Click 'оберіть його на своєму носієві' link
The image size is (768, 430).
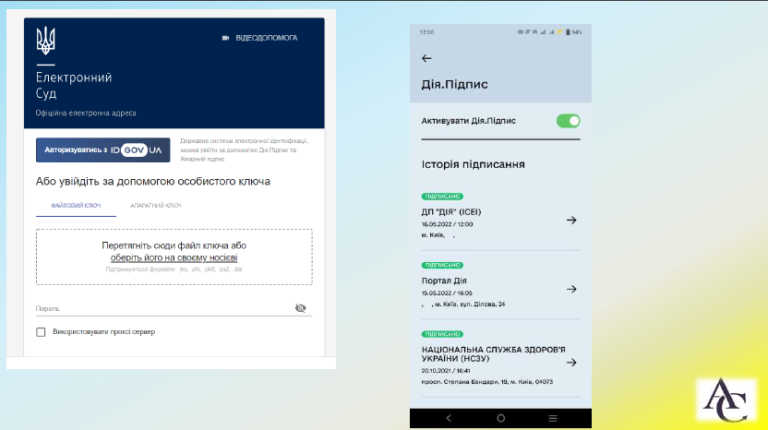pos(174,258)
